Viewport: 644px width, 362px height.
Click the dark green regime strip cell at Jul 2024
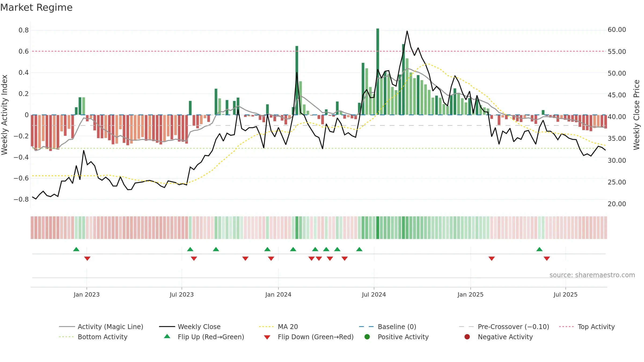point(378,228)
